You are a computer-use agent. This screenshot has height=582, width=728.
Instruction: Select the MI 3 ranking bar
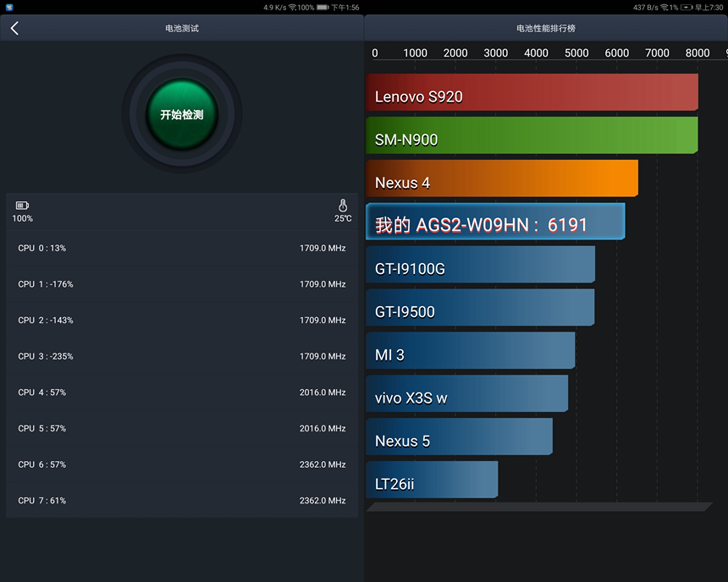pos(470,351)
